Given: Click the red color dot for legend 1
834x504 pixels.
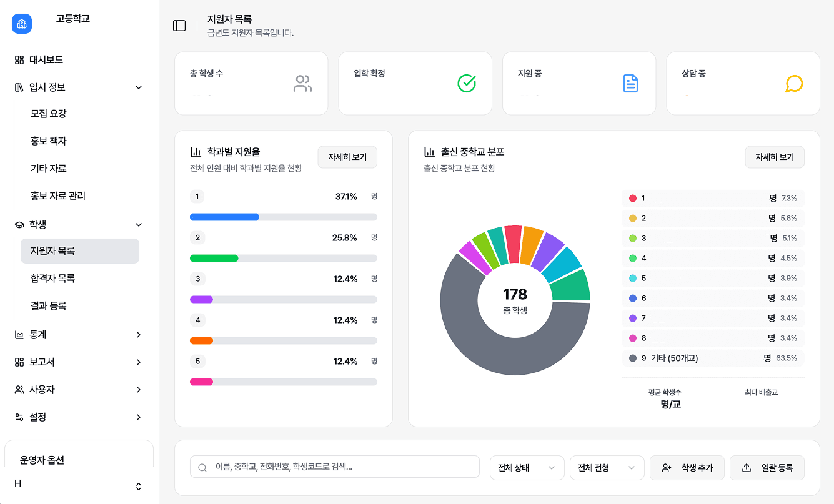Looking at the screenshot, I should (x=633, y=199).
